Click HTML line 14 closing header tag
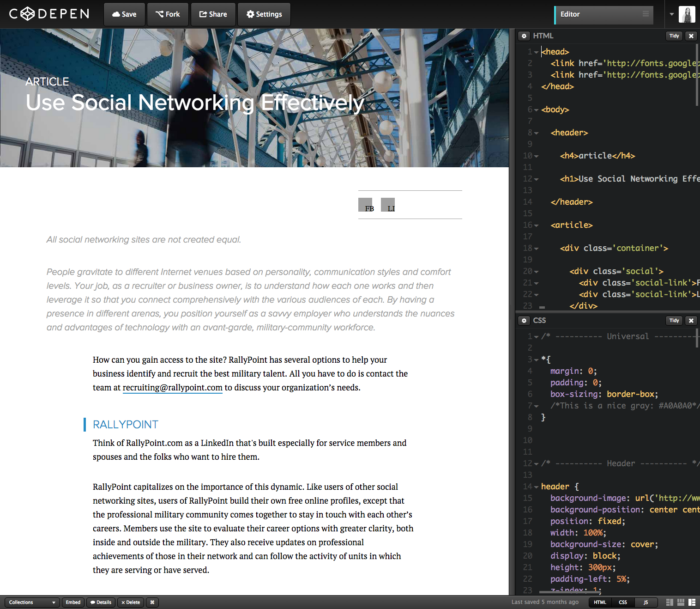The width and height of the screenshot is (700, 609). tap(572, 202)
